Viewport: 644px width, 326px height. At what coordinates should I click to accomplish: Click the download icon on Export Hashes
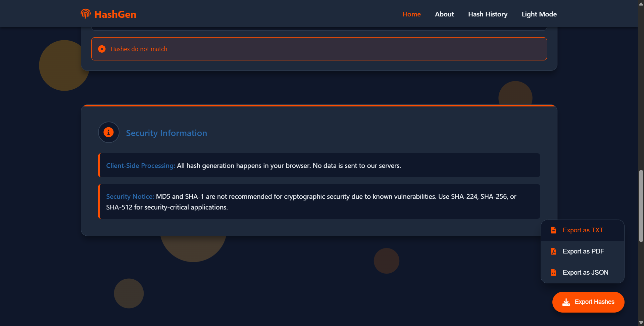566,302
